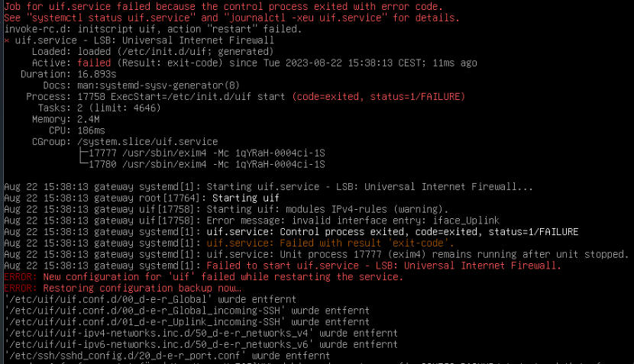Click the first exim4 process 17777 tree entry
634x364 pixels.
[x=206, y=153]
